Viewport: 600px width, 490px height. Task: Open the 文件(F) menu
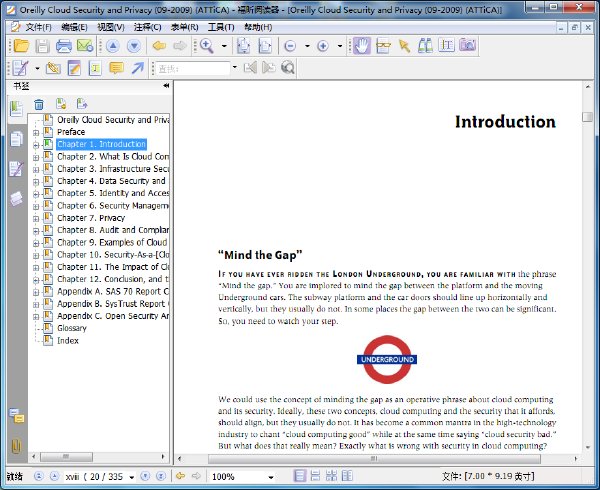(x=38, y=27)
